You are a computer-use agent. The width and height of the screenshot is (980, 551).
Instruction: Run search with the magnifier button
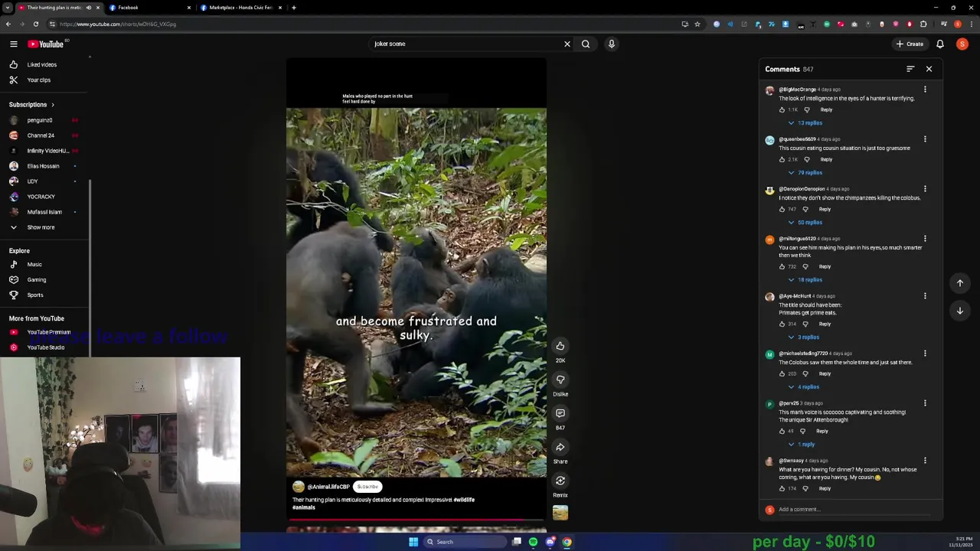click(586, 44)
